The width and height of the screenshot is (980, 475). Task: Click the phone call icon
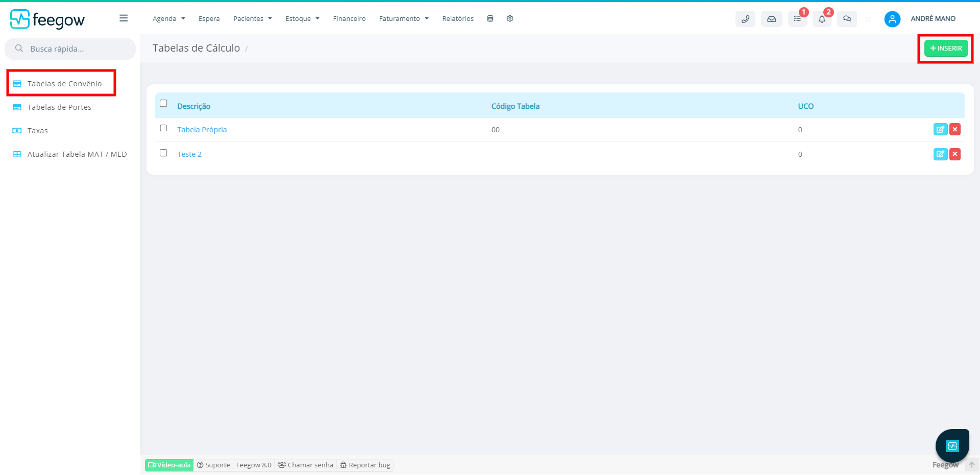click(745, 19)
